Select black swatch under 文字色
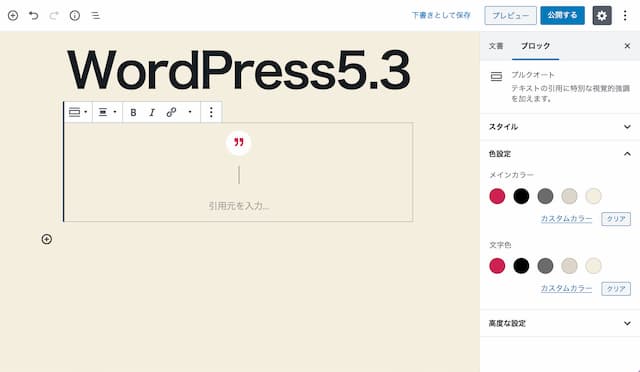Image resolution: width=640 pixels, height=372 pixels. tap(521, 266)
